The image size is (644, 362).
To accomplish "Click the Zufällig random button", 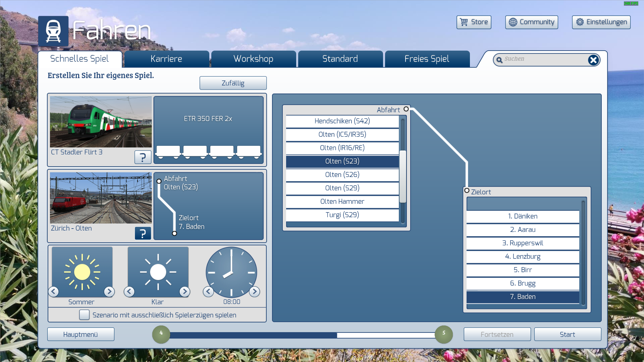I will point(233,83).
